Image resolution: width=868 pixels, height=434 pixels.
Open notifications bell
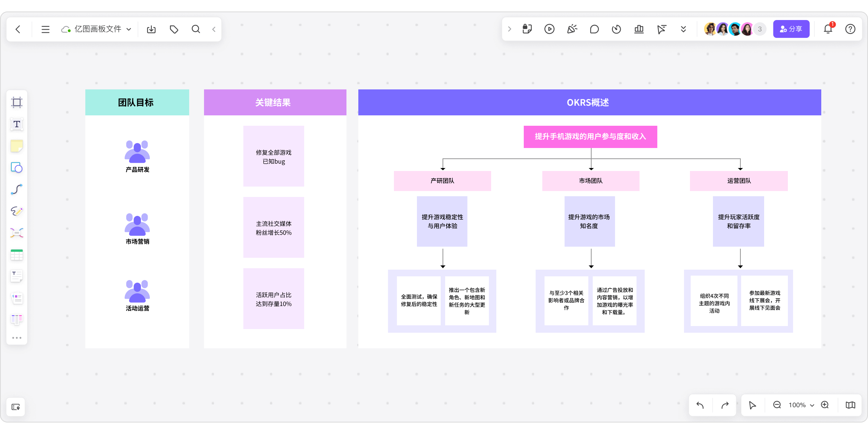tap(828, 29)
